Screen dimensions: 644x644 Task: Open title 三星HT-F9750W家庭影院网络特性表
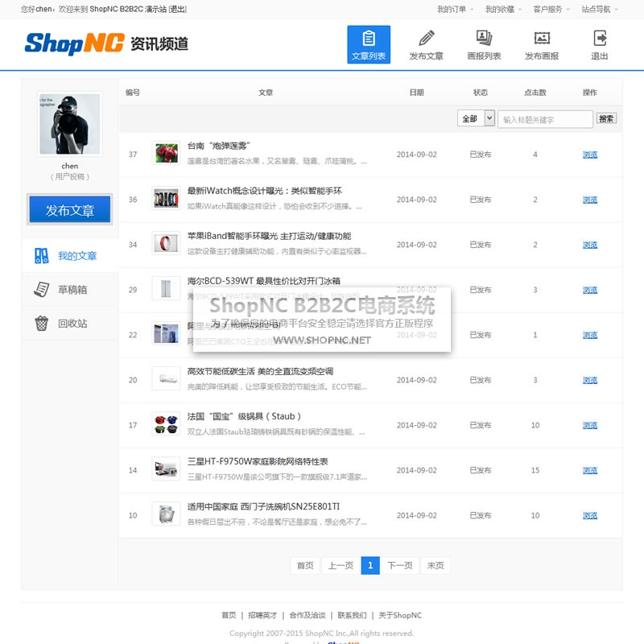[258, 461]
